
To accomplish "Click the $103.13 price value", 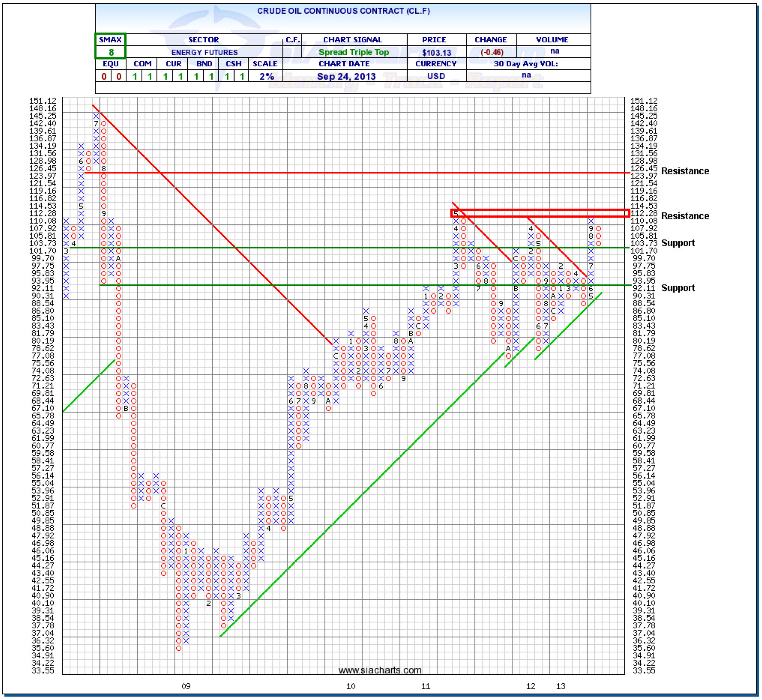I will pos(436,53).
